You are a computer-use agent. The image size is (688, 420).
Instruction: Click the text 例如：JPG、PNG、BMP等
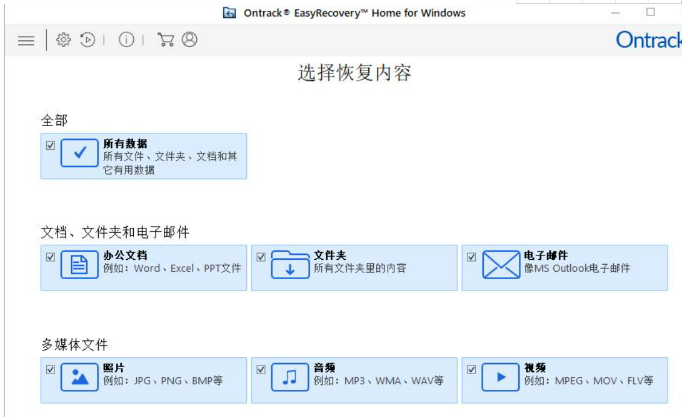[163, 381]
